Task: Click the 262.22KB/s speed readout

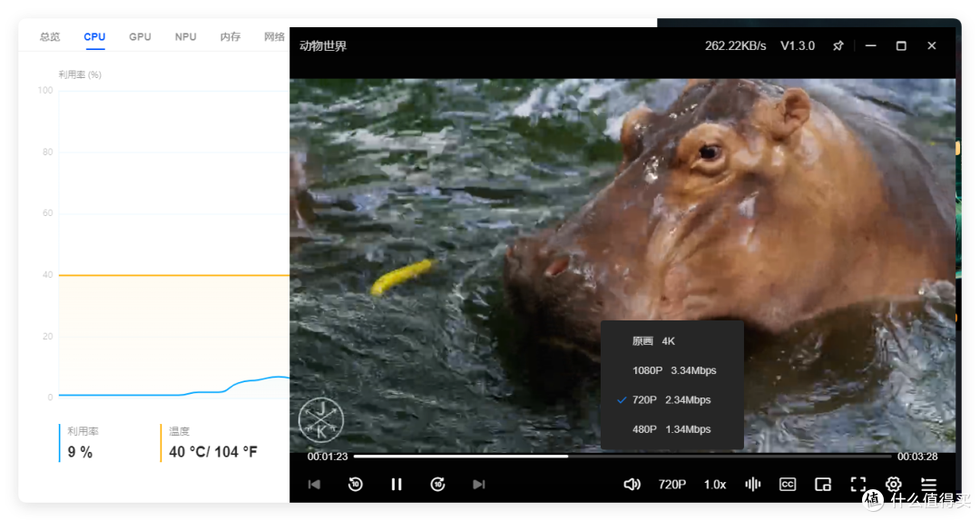Action: point(736,45)
